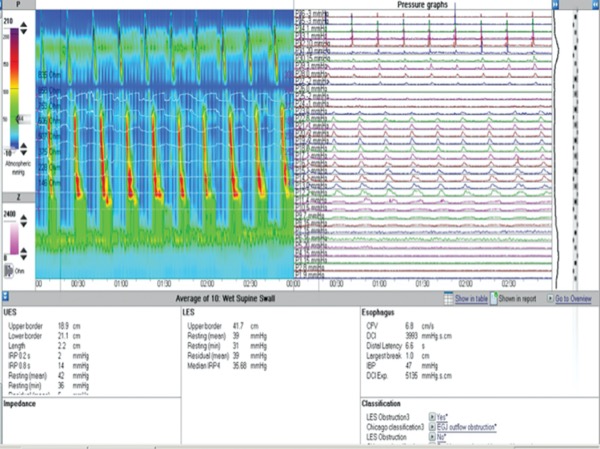Click the Median IRP4 value 36.68

point(240,366)
